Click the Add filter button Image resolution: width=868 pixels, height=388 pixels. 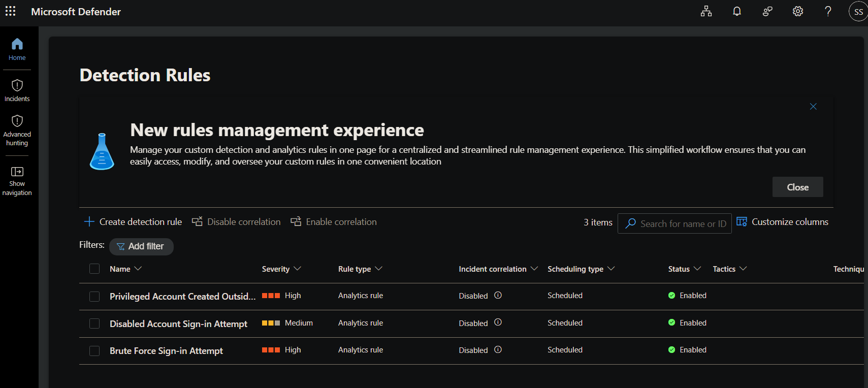(x=141, y=246)
